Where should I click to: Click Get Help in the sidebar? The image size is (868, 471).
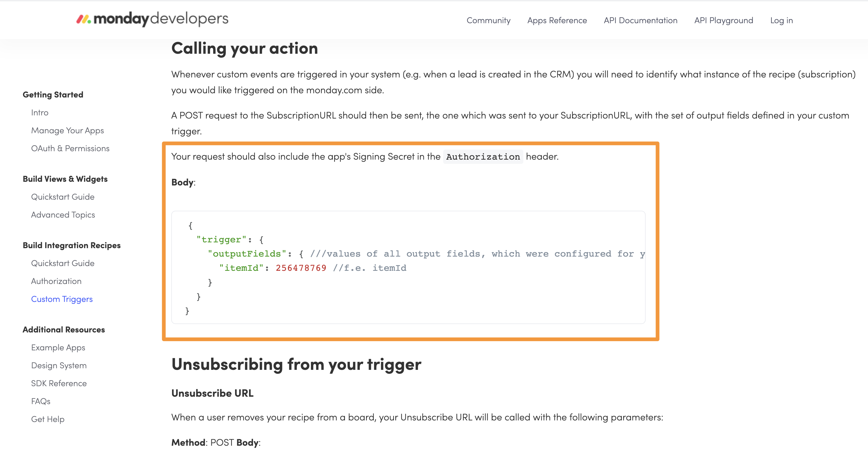point(47,419)
